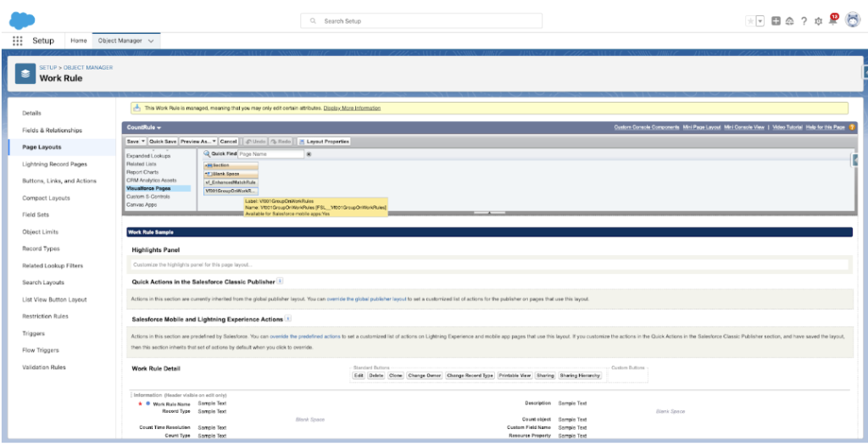868x446 pixels.
Task: Open the Help question mark icon
Action: click(804, 21)
